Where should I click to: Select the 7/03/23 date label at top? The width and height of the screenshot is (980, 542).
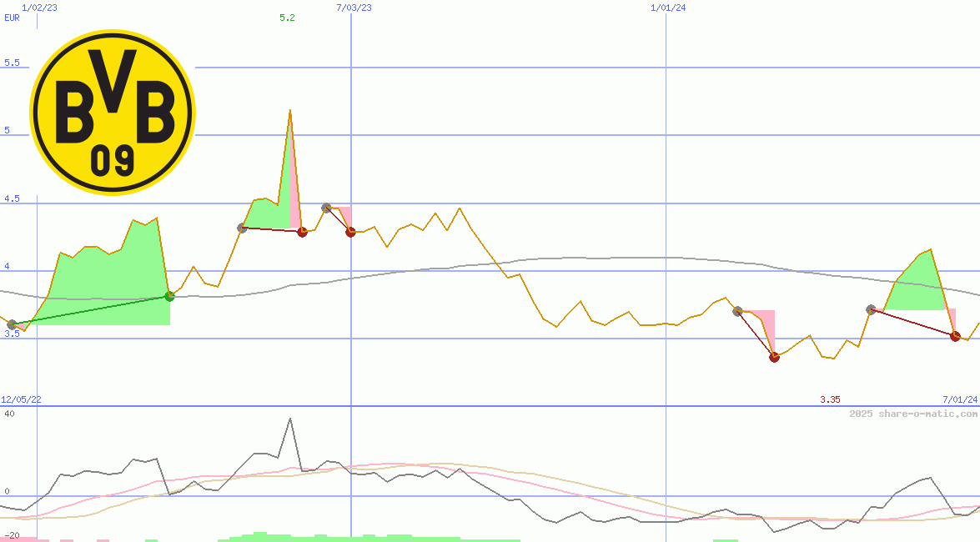pos(354,8)
